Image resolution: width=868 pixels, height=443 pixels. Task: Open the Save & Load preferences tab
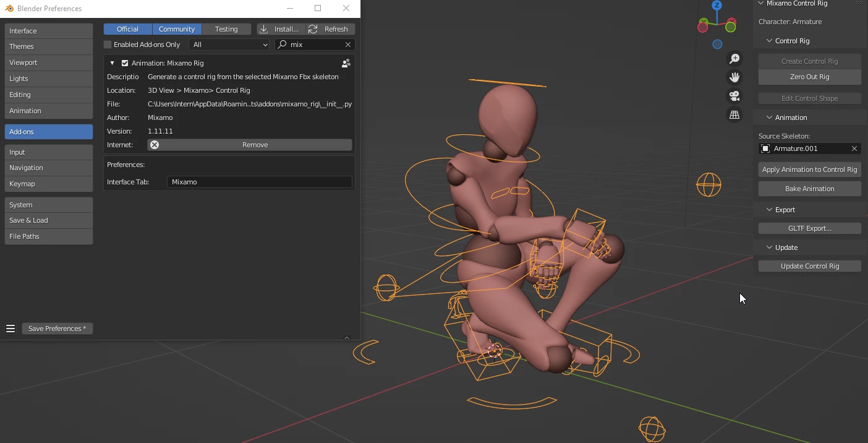coord(49,220)
